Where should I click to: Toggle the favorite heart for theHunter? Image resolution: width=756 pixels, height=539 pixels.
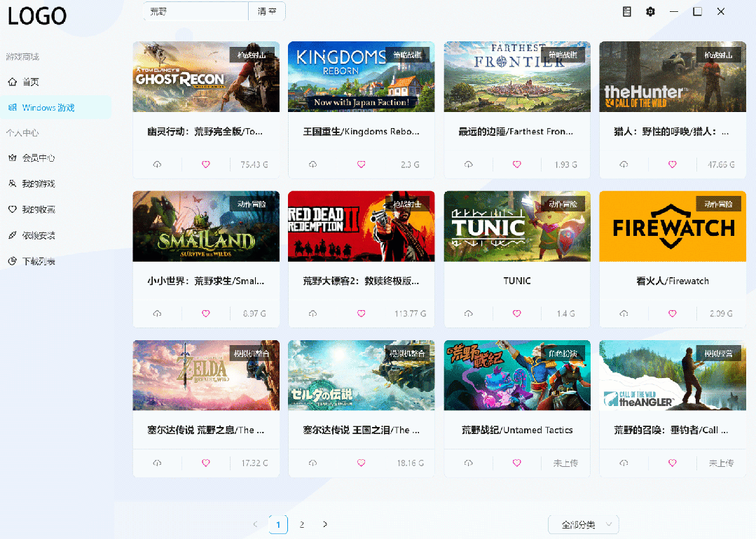[672, 164]
